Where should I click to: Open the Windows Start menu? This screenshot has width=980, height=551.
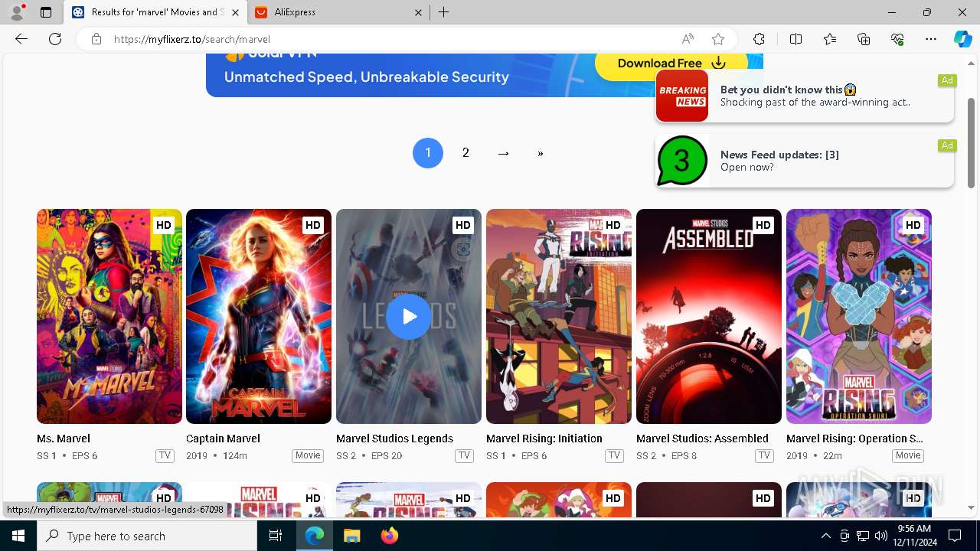(18, 536)
